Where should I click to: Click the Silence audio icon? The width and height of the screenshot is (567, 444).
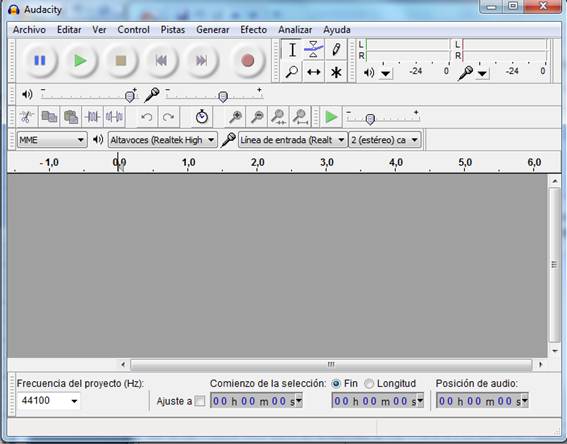click(x=114, y=117)
